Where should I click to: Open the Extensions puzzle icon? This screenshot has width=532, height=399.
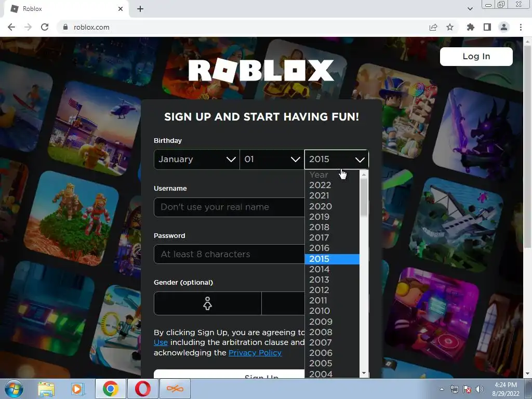[471, 27]
